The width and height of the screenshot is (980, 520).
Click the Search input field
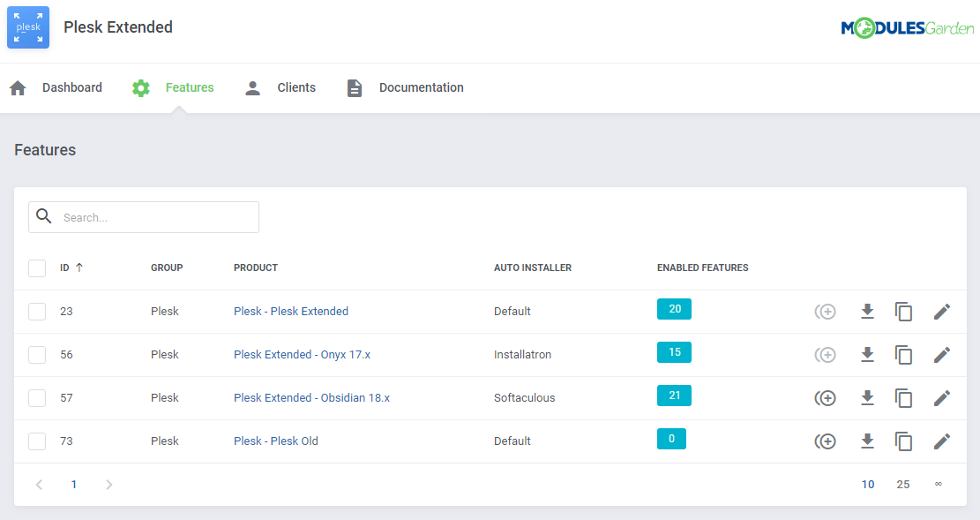click(144, 217)
